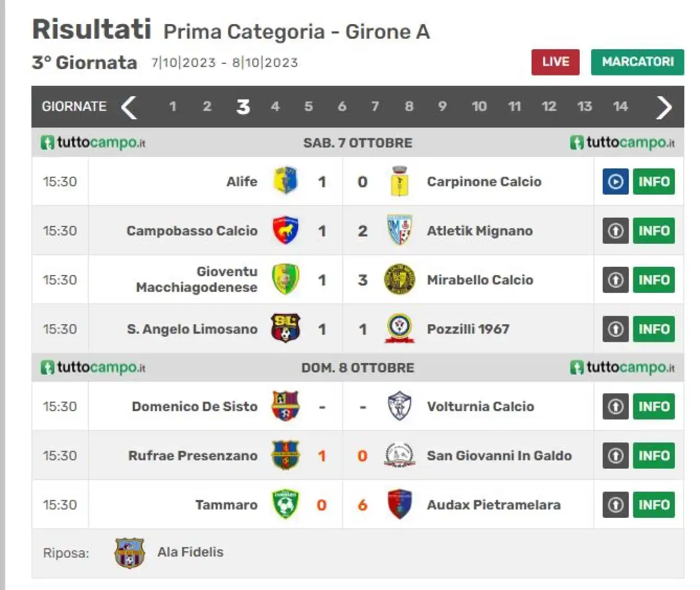700x590 pixels.
Task: Select giornata 10 in the navigation bar
Action: coord(479,106)
